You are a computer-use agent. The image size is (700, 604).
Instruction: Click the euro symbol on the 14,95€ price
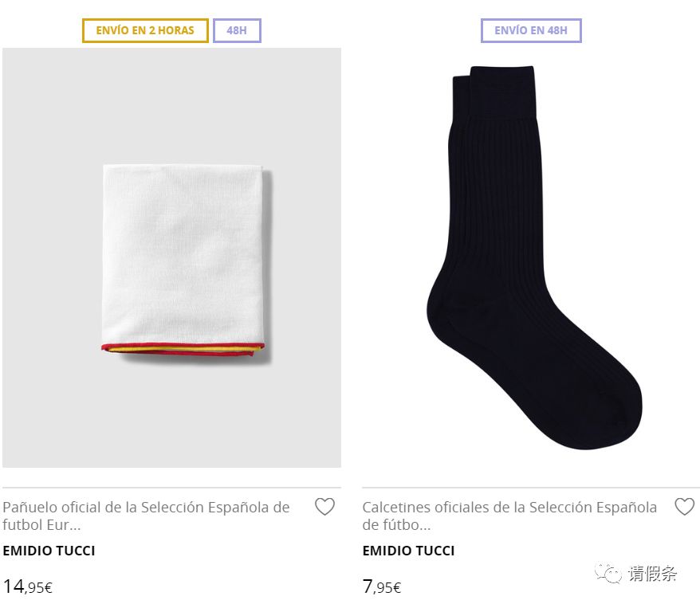point(47,588)
